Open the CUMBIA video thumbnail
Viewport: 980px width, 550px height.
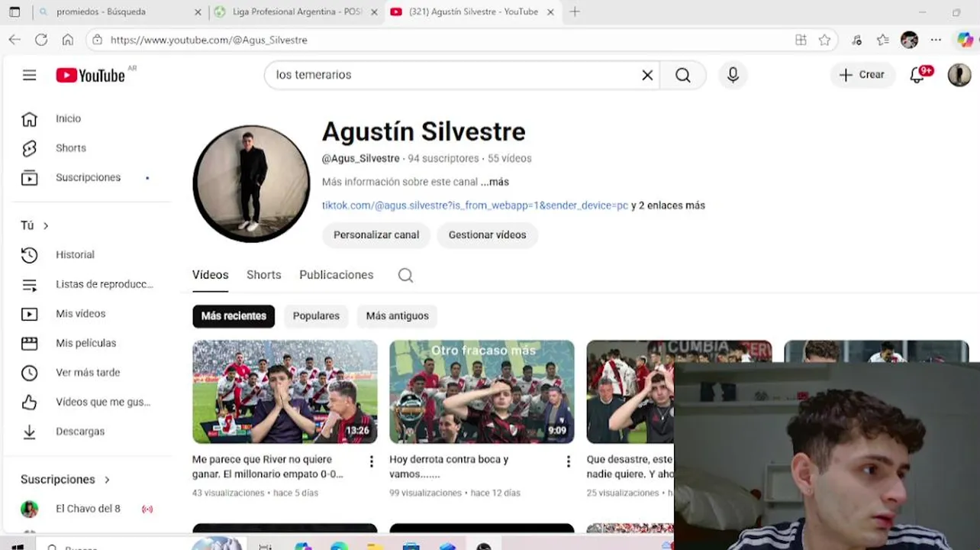click(630, 392)
